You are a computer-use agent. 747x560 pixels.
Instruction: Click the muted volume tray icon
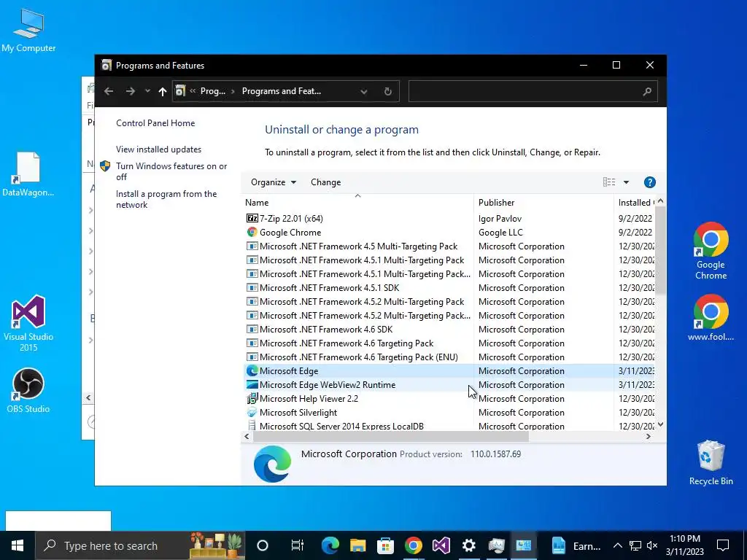pos(652,545)
